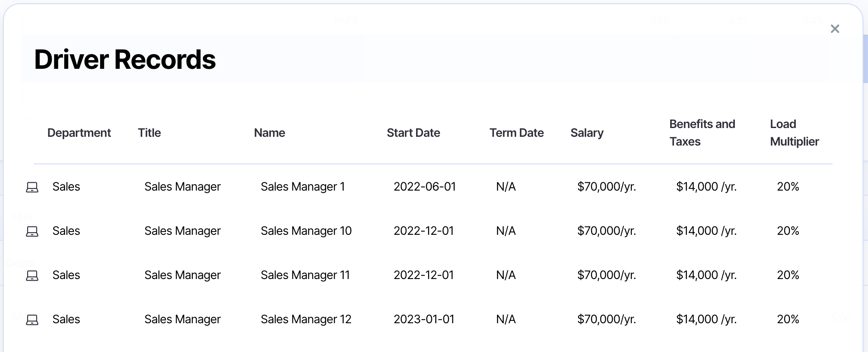Click the Name column header
Screen dimensions: 868x352
pos(270,133)
